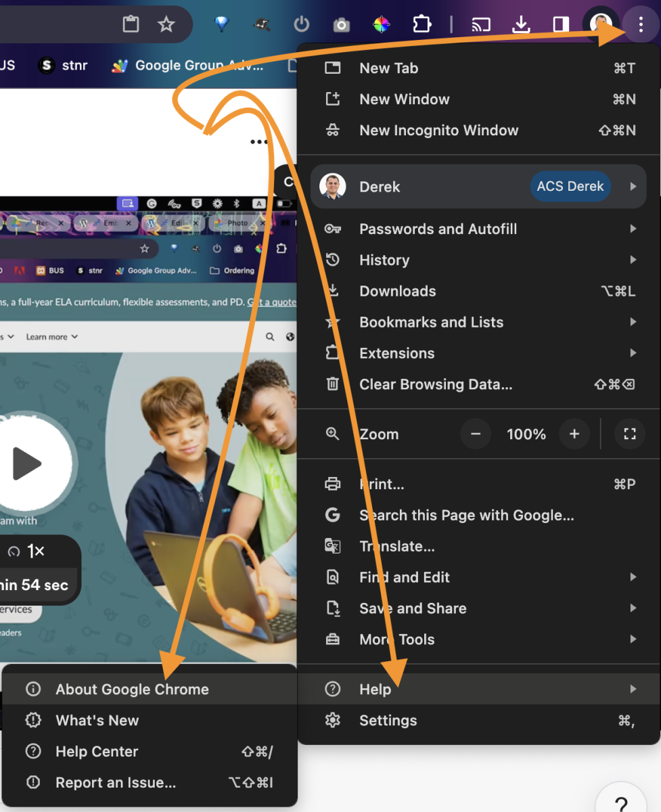661x812 pixels.
Task: Click the power button extension icon
Action: coord(302,25)
